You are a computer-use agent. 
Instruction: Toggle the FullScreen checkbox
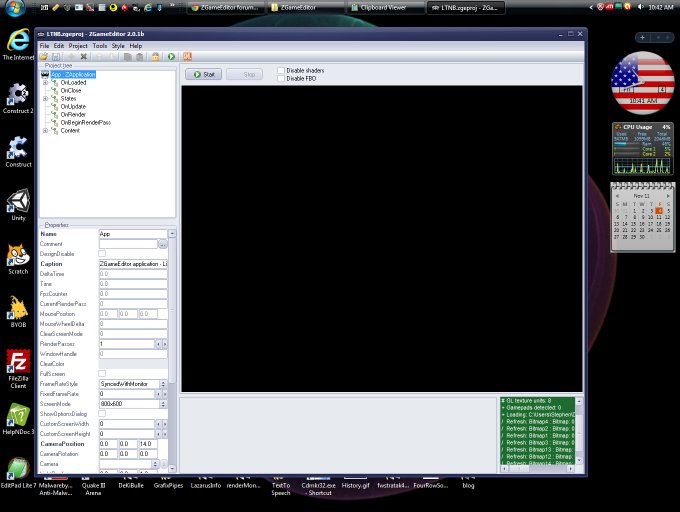point(102,374)
